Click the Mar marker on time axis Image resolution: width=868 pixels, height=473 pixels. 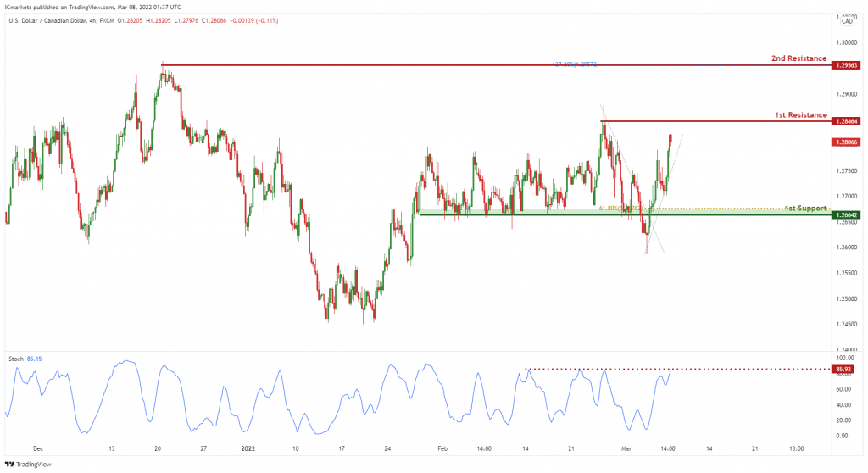click(626, 448)
